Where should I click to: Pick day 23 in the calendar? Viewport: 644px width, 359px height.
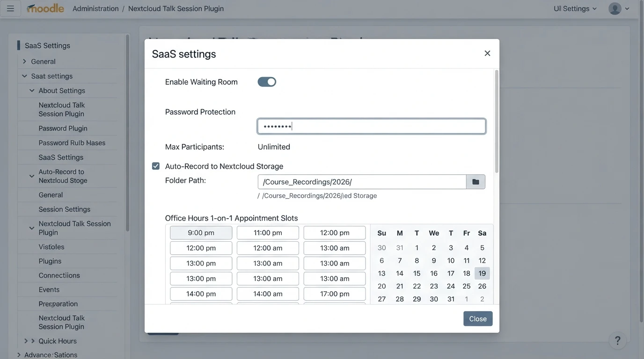(x=434, y=286)
